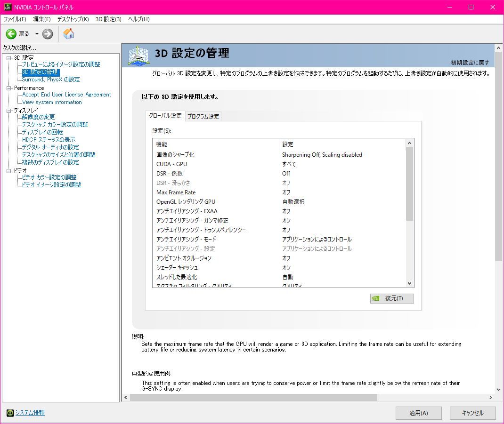504x424 pixels.
Task: Select the Max Frame Rate setting row
Action: pos(279,192)
